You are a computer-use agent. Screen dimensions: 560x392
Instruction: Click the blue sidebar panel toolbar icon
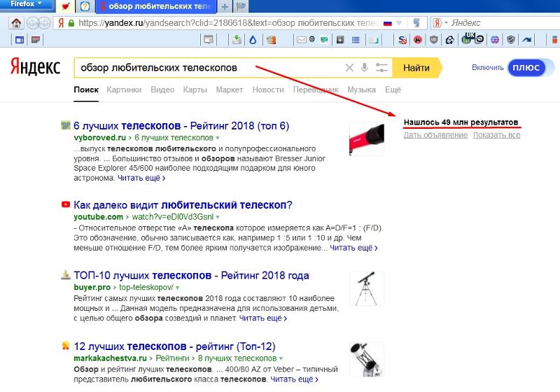[x=20, y=40]
